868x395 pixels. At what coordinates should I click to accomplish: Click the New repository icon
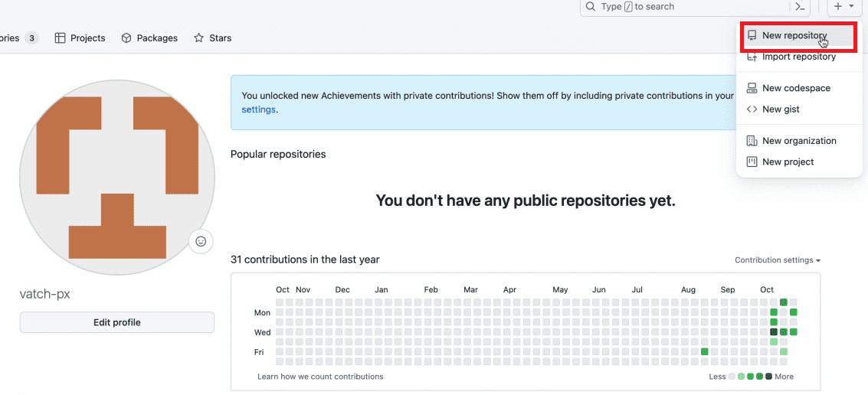[x=752, y=36]
